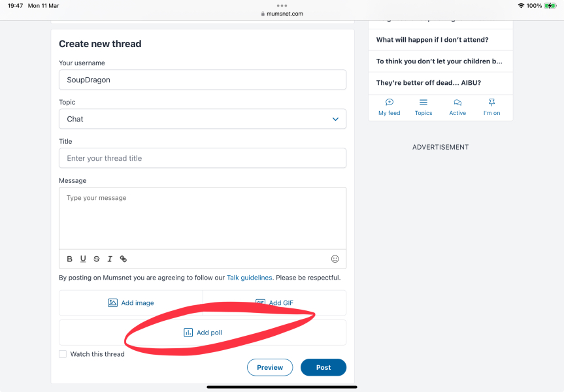The image size is (564, 392).
Task: Focus the thread Title input field
Action: pyautogui.click(x=203, y=158)
